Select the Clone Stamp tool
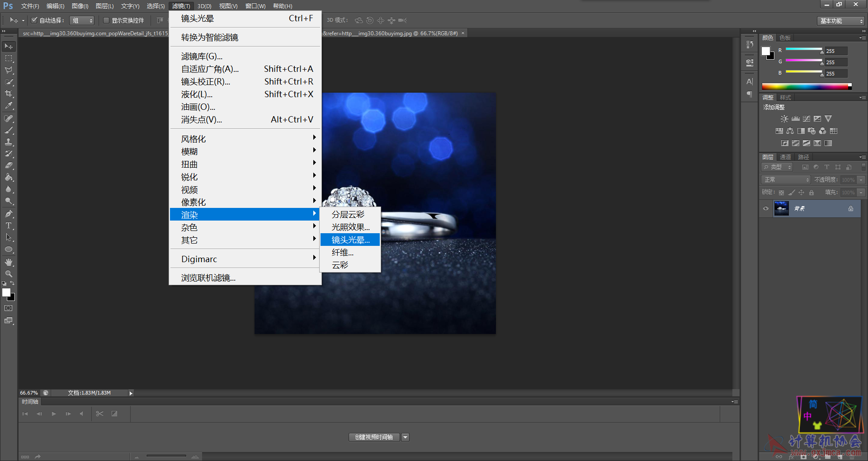Viewport: 868px width, 461px height. tap(9, 142)
